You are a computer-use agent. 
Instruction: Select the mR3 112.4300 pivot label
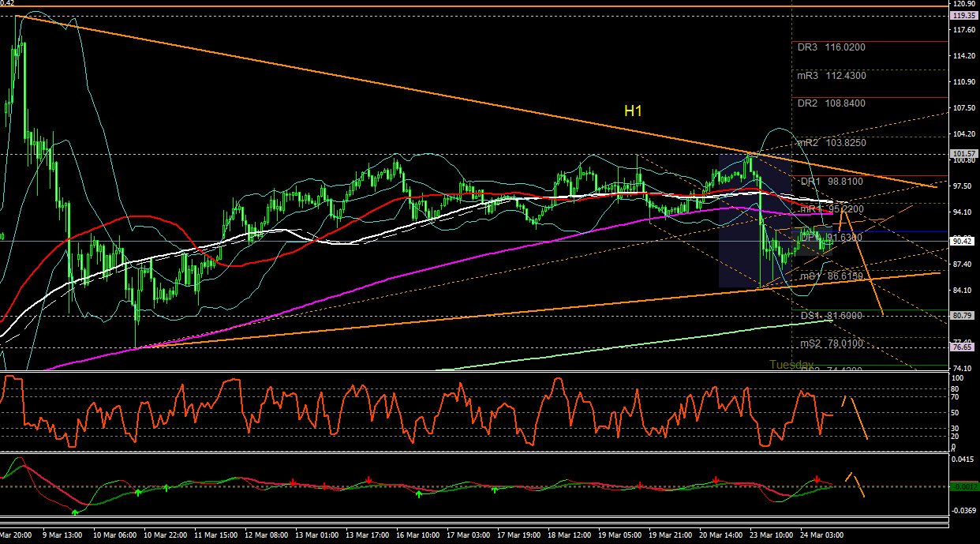831,76
